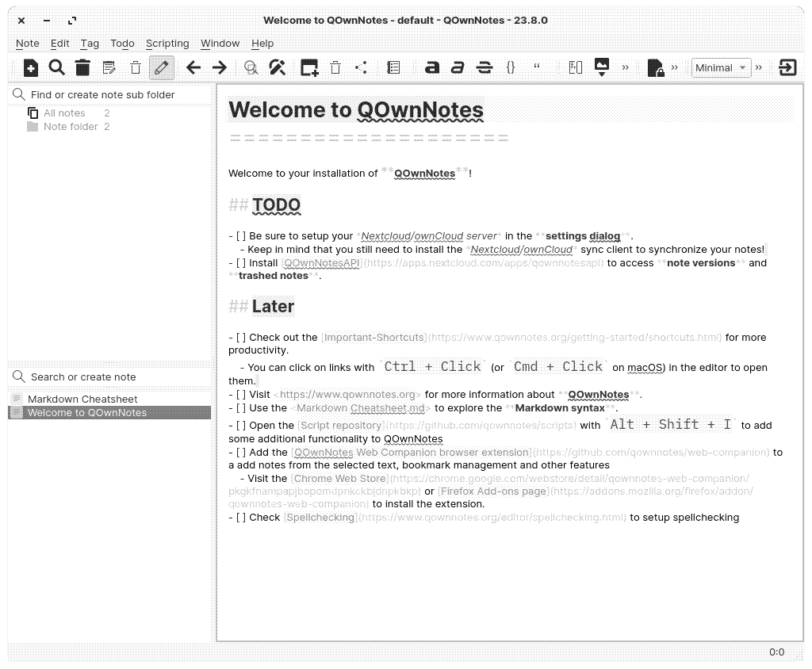Open the Edit menu
Image resolution: width=812 pixels, height=669 pixels.
[59, 44]
